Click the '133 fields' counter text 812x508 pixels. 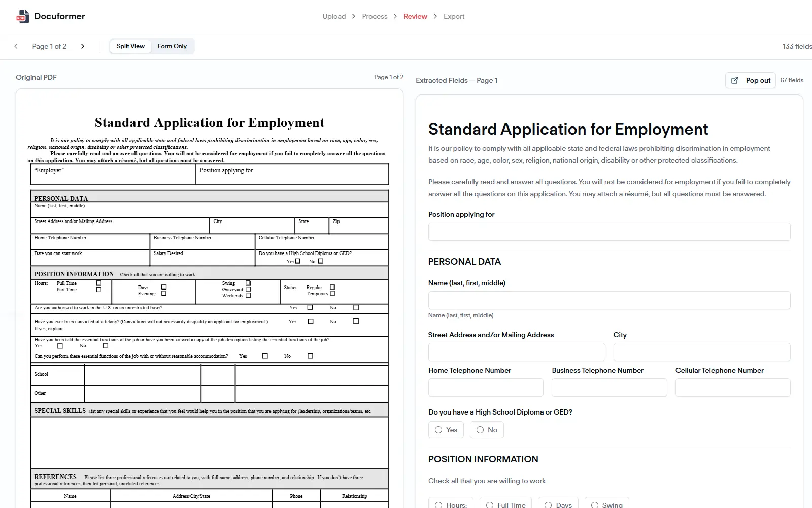797,46
